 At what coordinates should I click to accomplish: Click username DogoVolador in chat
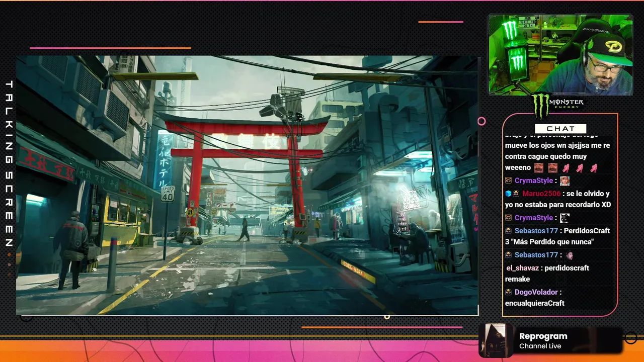click(x=536, y=292)
